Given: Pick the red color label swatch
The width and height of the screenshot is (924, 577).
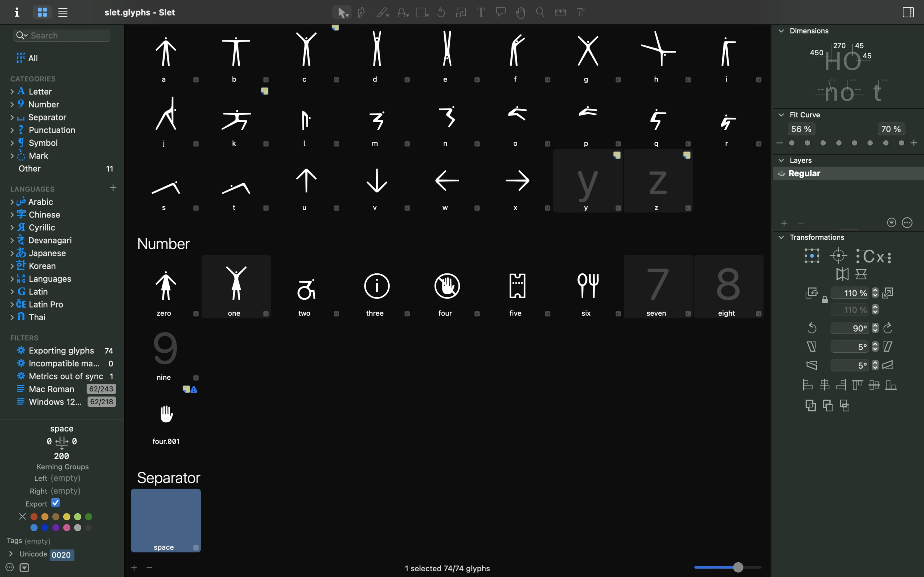Looking at the screenshot, I should coord(34,517).
